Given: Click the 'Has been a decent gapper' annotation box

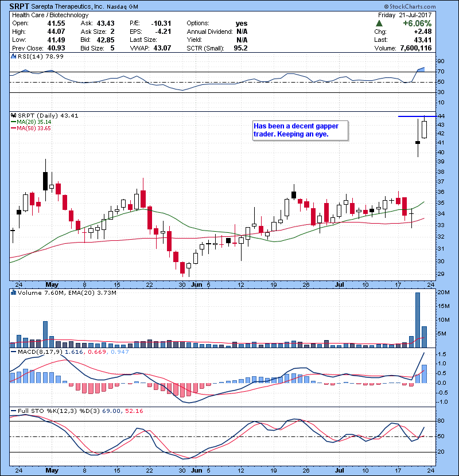Looking at the screenshot, I should tap(301, 131).
